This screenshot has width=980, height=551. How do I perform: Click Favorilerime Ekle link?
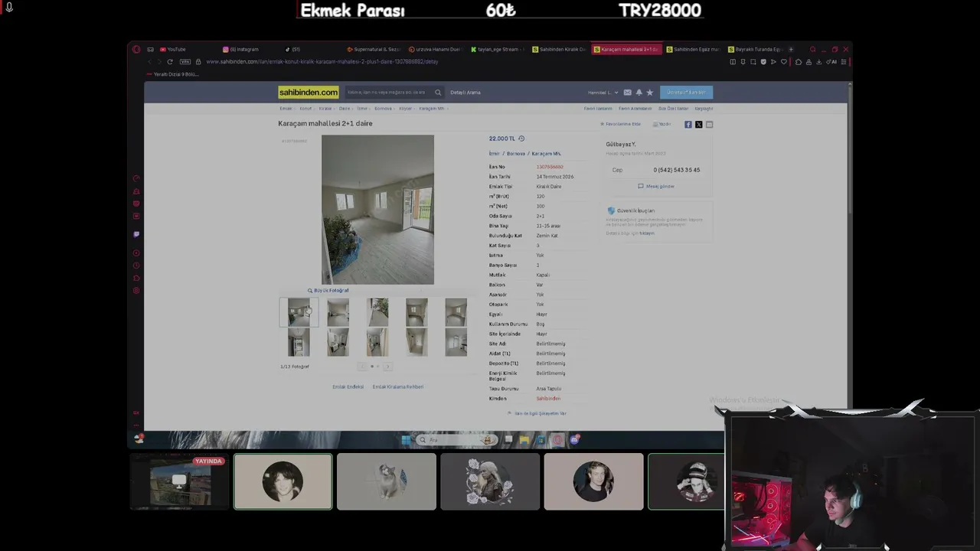[621, 124]
